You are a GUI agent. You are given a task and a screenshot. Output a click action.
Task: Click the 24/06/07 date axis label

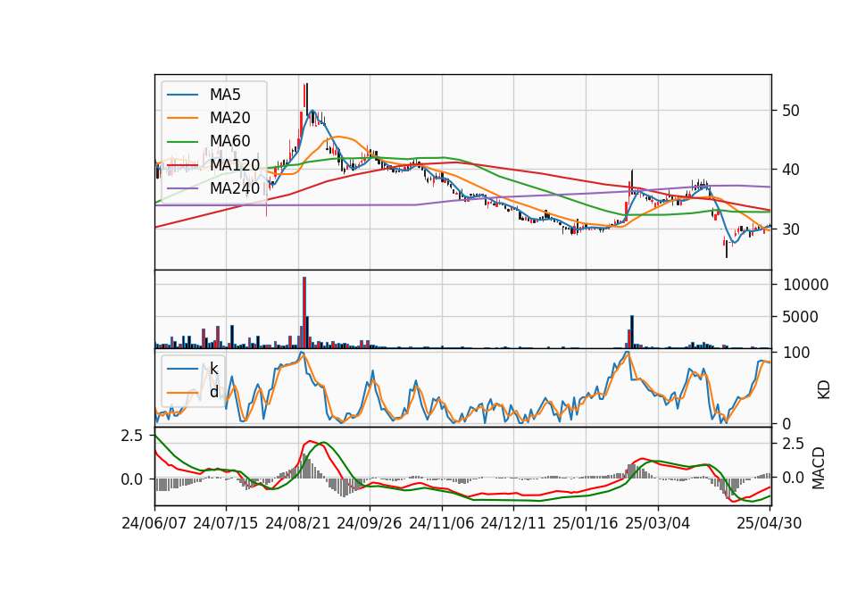coord(154,523)
